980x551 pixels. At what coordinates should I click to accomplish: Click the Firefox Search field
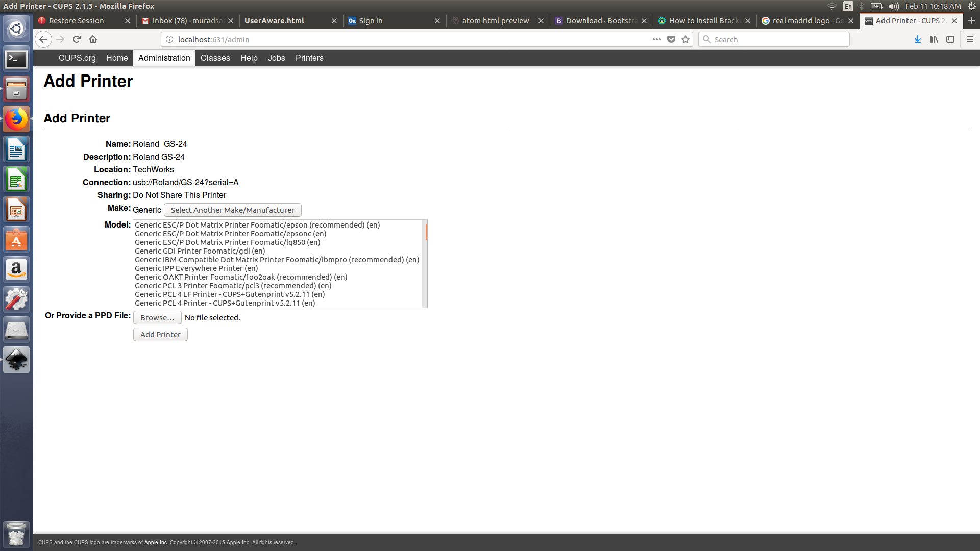click(774, 39)
